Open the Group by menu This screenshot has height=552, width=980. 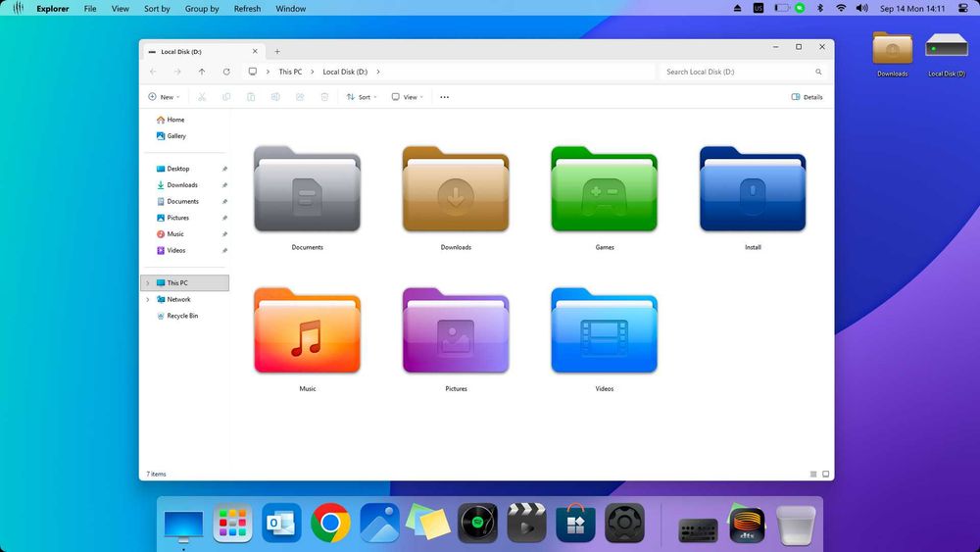coord(202,9)
